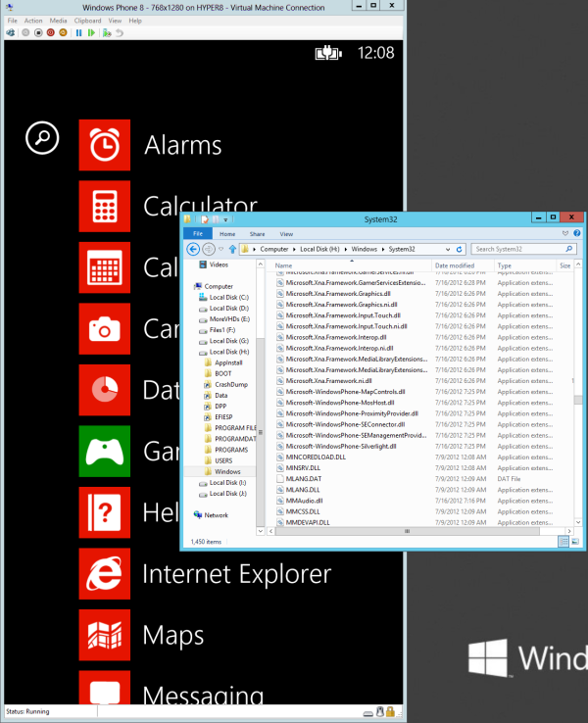This screenshot has width=588, height=723.
Task: Open the View menu of VM Connection
Action: (115, 21)
